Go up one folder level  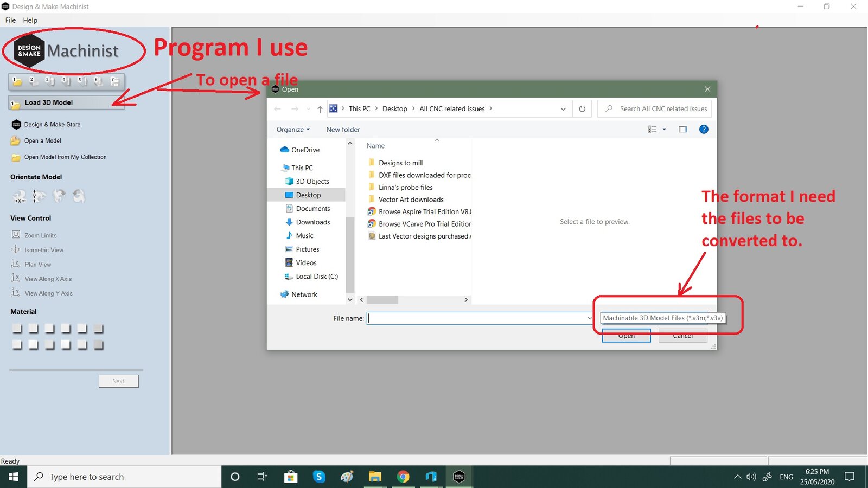[320, 109]
